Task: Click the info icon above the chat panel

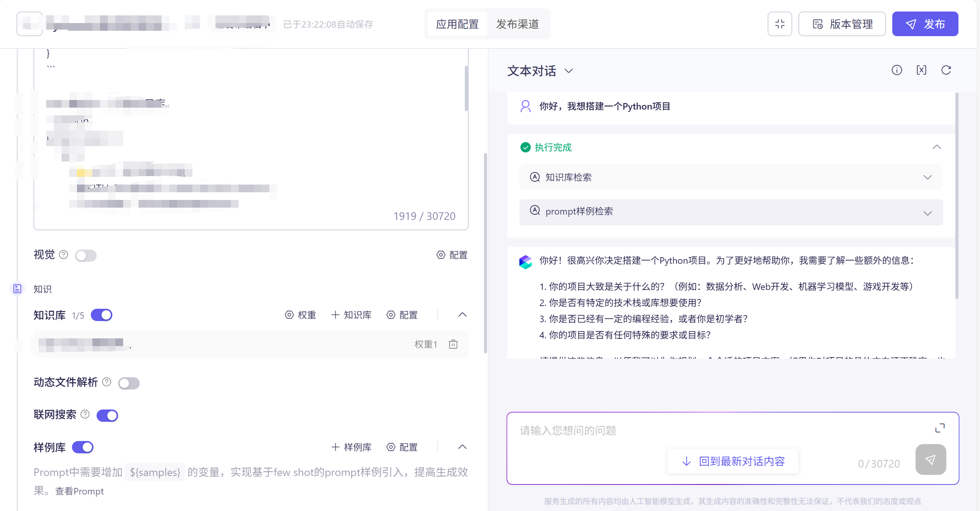Action: [x=897, y=70]
